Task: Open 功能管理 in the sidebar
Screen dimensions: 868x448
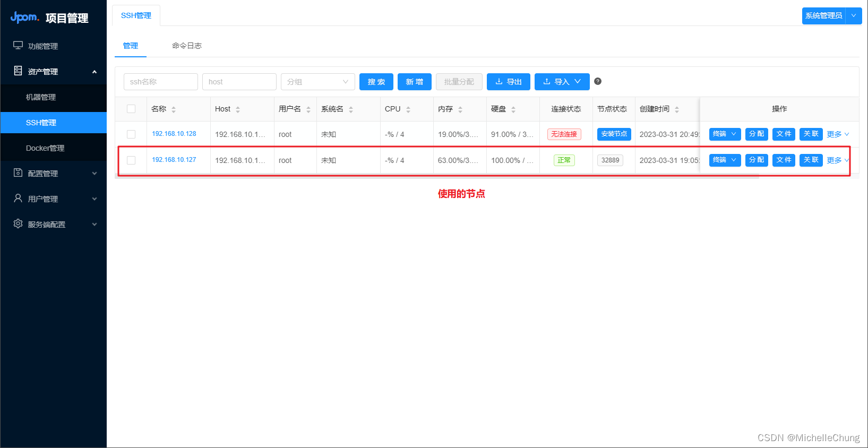Action: (53, 46)
